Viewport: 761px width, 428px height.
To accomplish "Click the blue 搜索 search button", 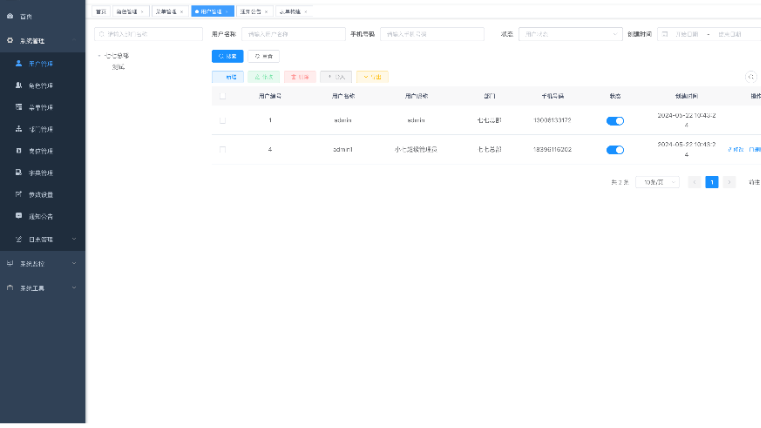I will (227, 56).
